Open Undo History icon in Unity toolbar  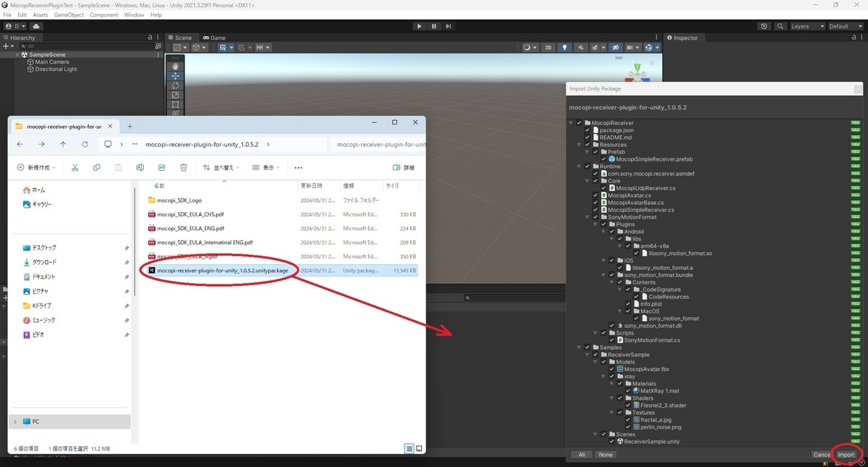pos(765,26)
